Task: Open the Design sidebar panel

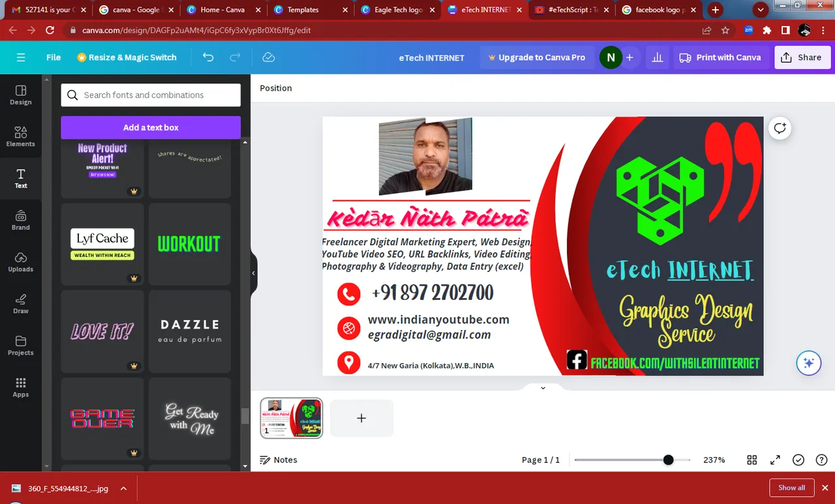Action: click(21, 95)
